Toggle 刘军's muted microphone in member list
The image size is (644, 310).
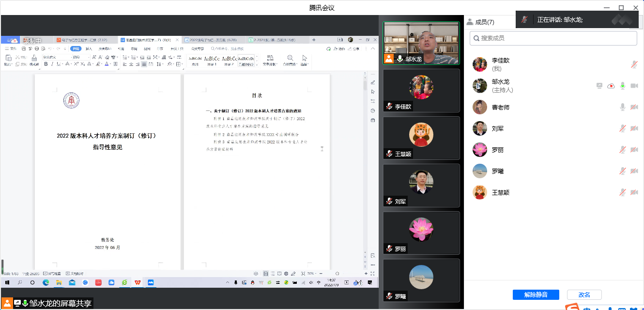click(x=623, y=128)
